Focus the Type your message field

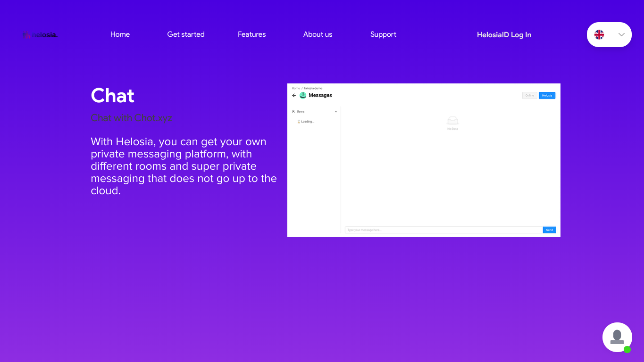443,230
